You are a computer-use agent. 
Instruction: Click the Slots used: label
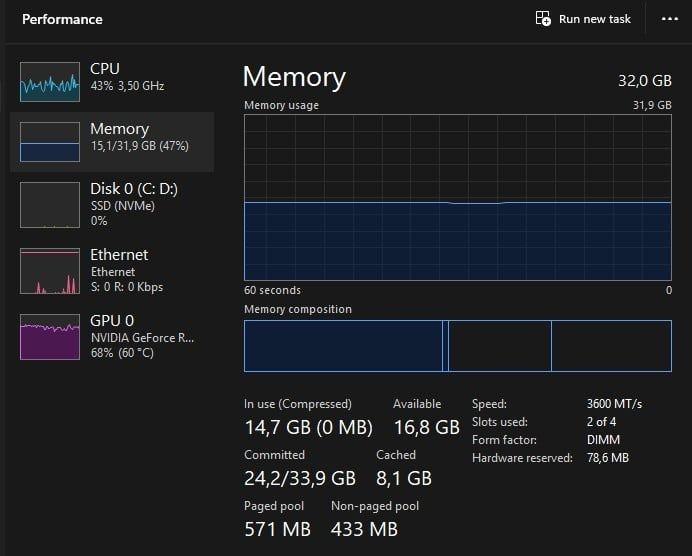point(500,422)
